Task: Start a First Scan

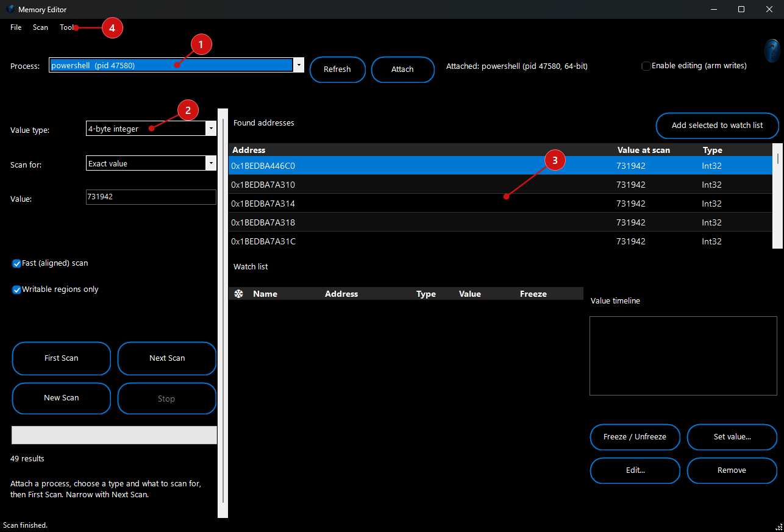Action: tap(62, 358)
